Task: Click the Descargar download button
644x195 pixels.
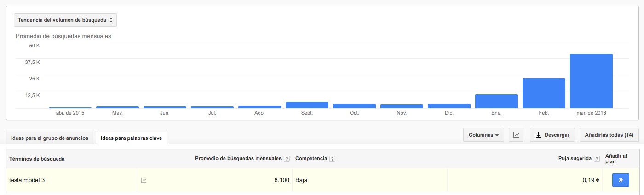Action: pyautogui.click(x=552, y=135)
